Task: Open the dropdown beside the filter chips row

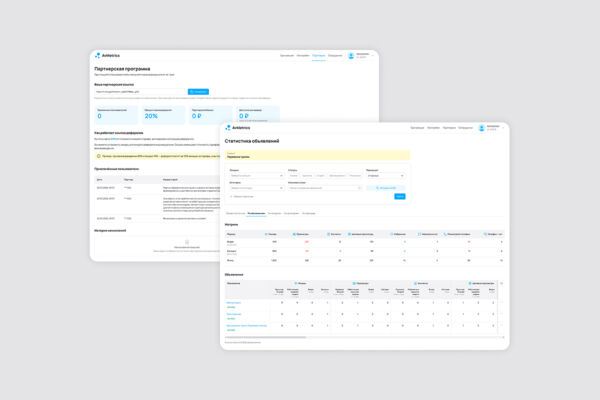Action: click(385, 176)
